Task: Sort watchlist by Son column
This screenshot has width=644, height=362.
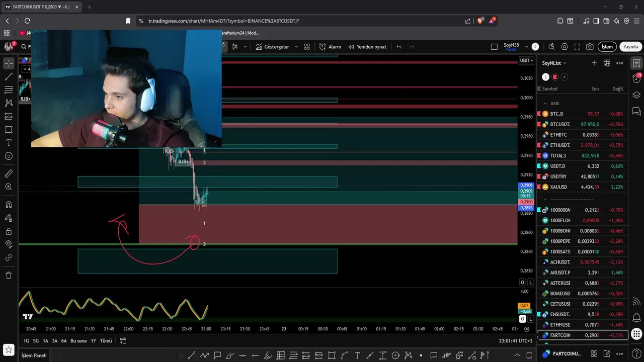Action: pyautogui.click(x=595, y=89)
